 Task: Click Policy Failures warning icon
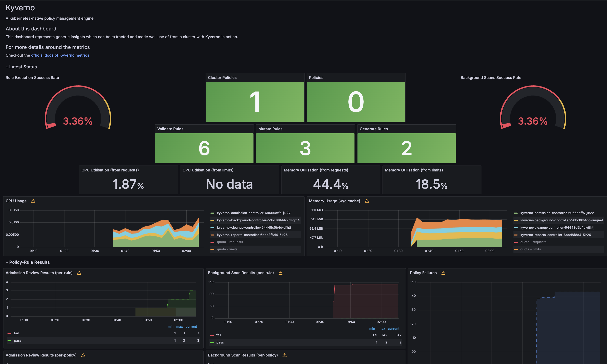click(x=443, y=273)
